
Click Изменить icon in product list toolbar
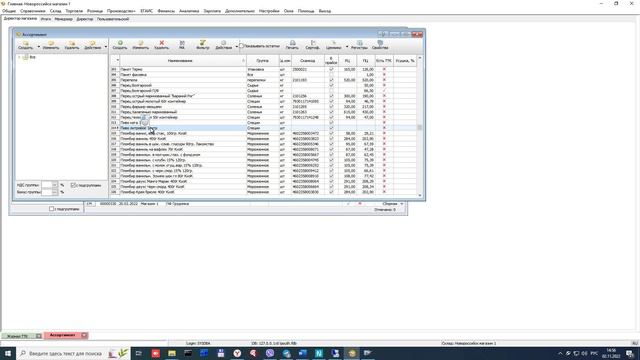click(140, 43)
